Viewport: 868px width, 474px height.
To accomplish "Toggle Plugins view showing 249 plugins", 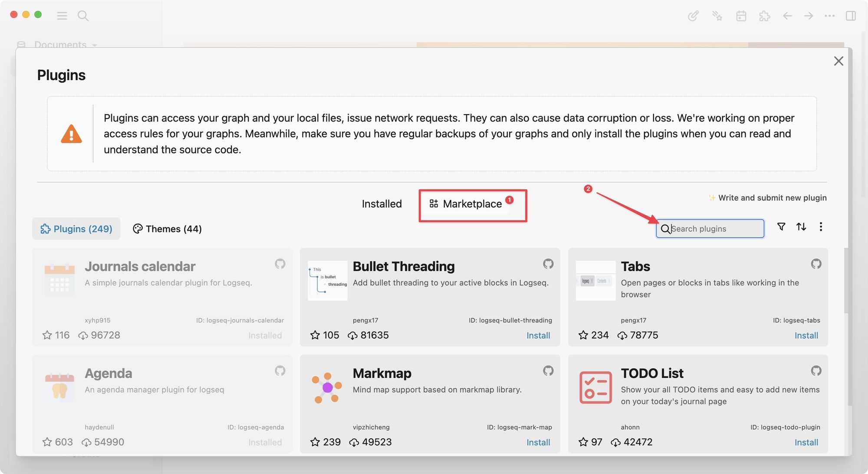I will click(x=76, y=228).
